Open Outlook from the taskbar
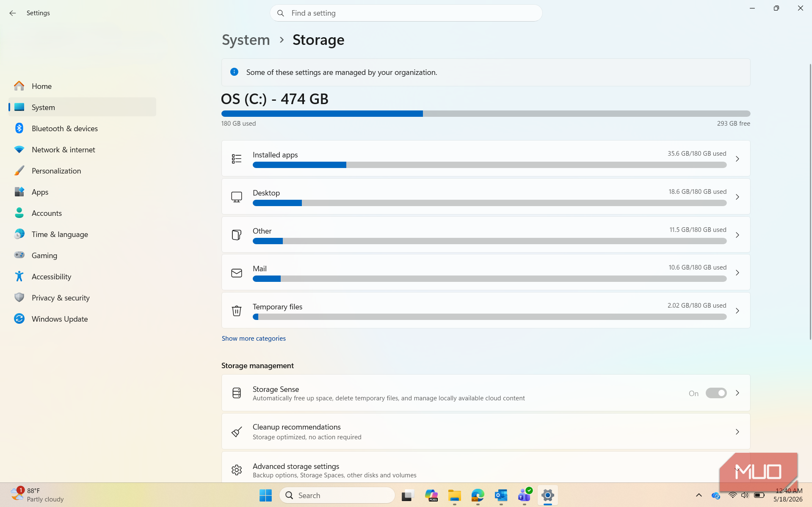This screenshot has width=812, height=507. point(501,495)
